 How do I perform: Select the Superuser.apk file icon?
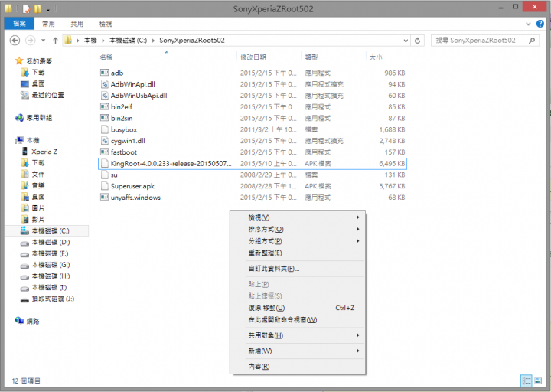tap(104, 186)
